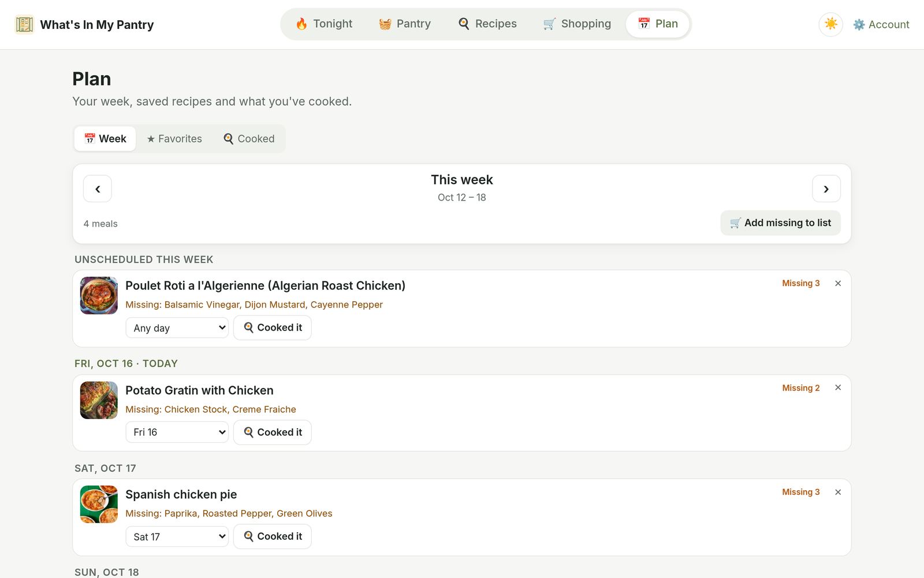This screenshot has height=578, width=924.
Task: Toggle the sun theme switch
Action: [830, 24]
